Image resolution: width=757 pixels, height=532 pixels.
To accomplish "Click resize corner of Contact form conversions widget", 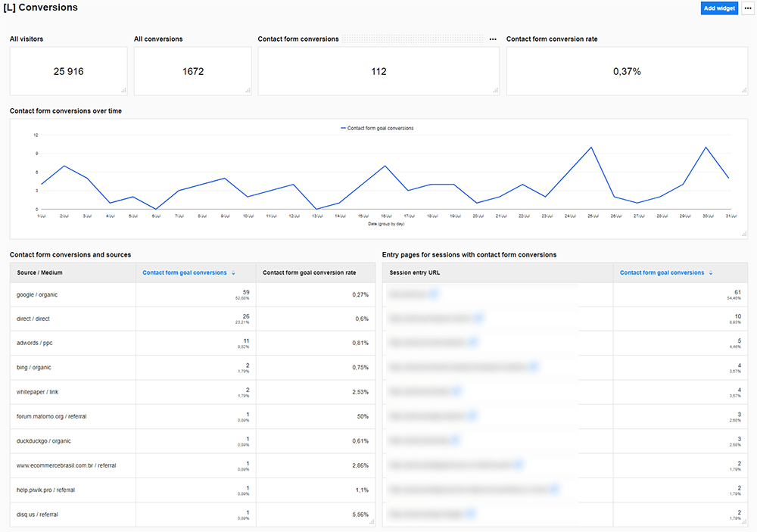I will click(x=495, y=91).
